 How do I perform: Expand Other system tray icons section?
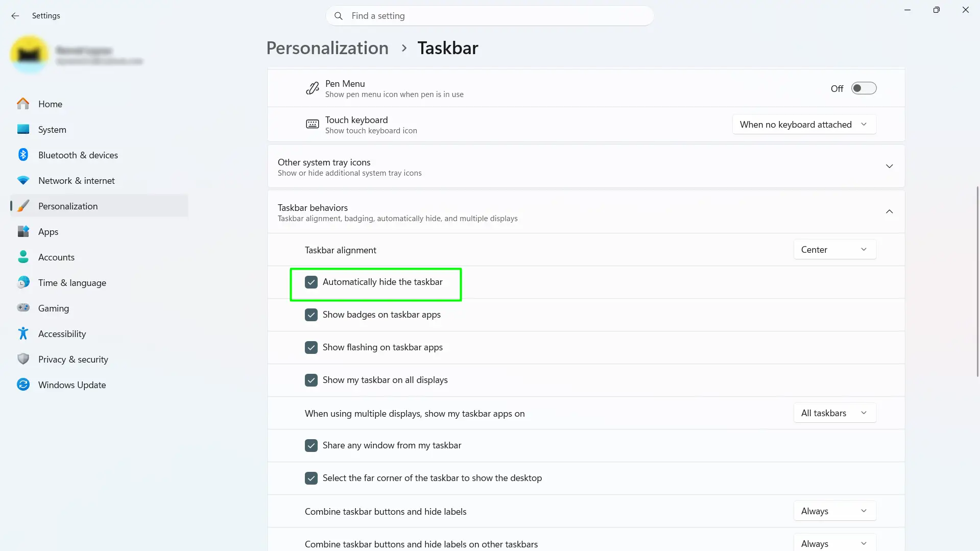point(586,166)
